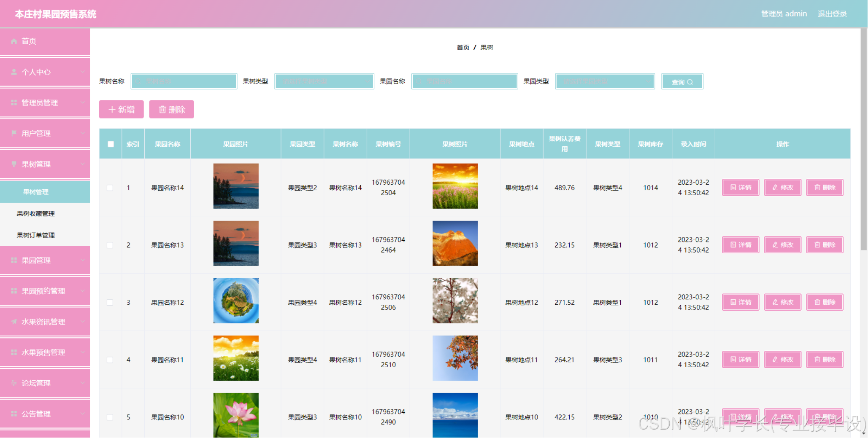This screenshot has height=438, width=868.
Task: Click the 修改 button for 果园名称11
Action: 783,360
